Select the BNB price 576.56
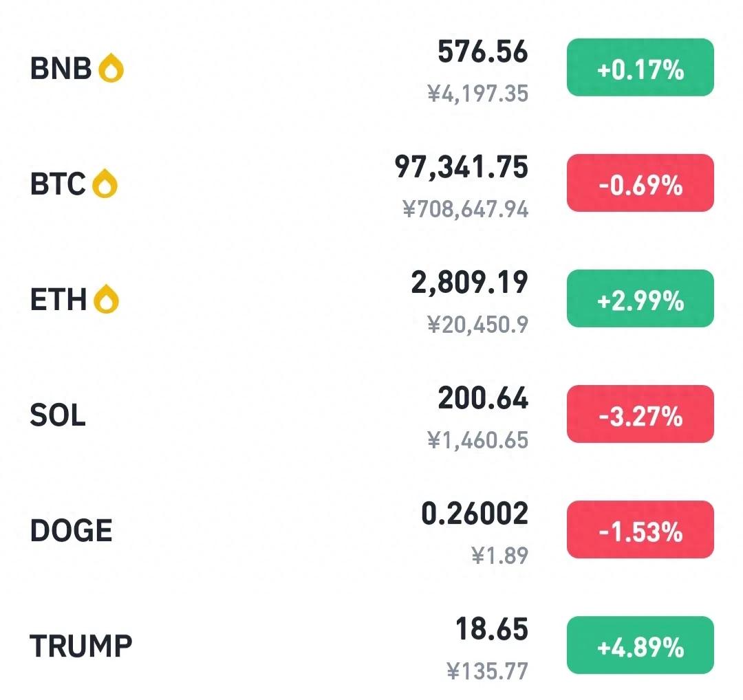Screen dimensions: 743x700 tap(482, 52)
